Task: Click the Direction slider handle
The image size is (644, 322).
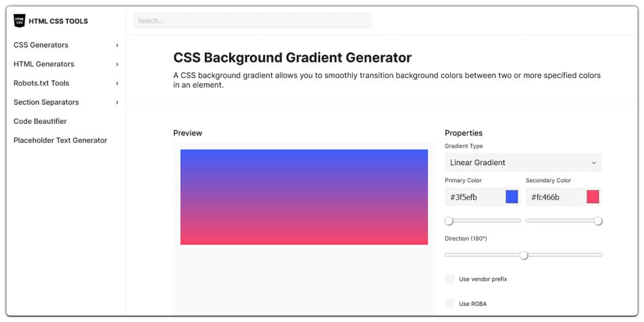Action: point(524,255)
